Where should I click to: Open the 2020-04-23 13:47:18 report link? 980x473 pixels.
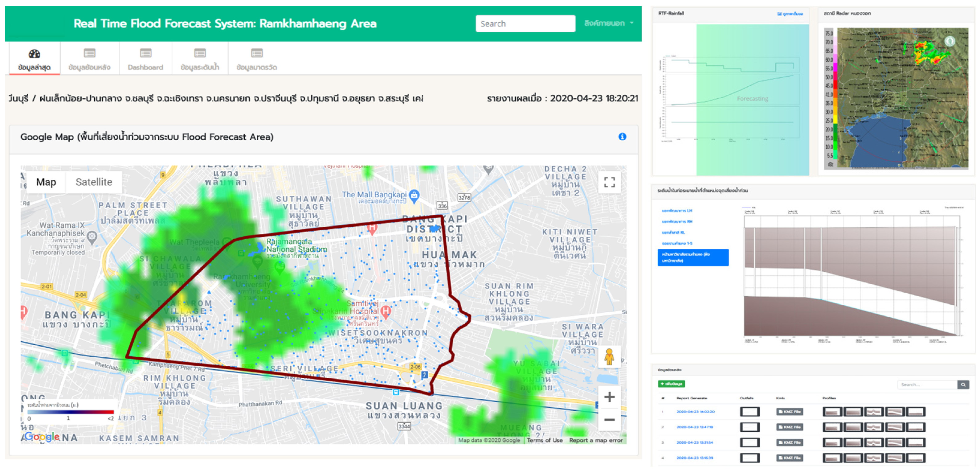(x=695, y=427)
